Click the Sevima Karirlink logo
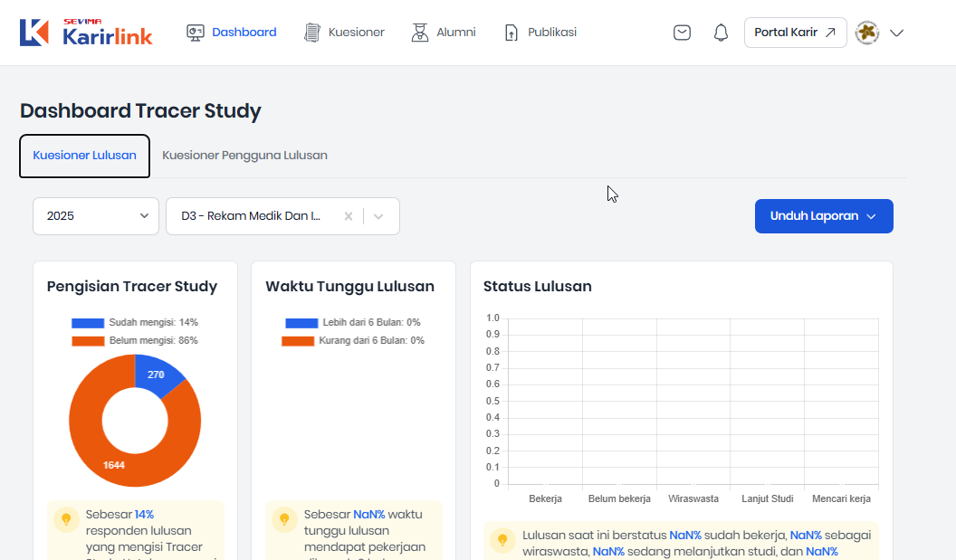The height and width of the screenshot is (560, 956). (86, 33)
